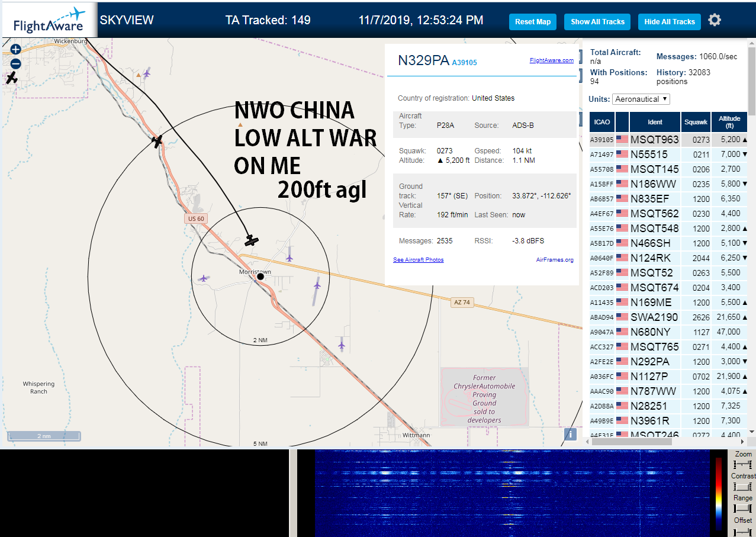
Task: Click the table horizontal scrollbar left arrow
Action: [587, 441]
